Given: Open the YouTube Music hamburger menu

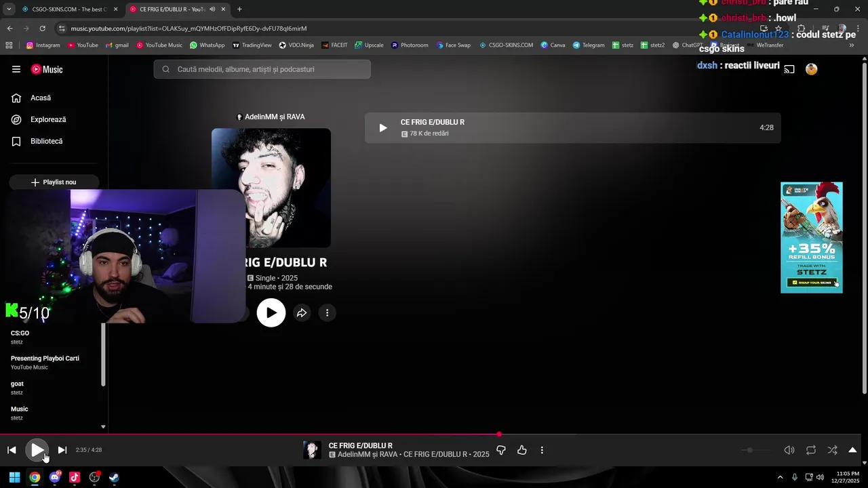Looking at the screenshot, I should (x=16, y=69).
